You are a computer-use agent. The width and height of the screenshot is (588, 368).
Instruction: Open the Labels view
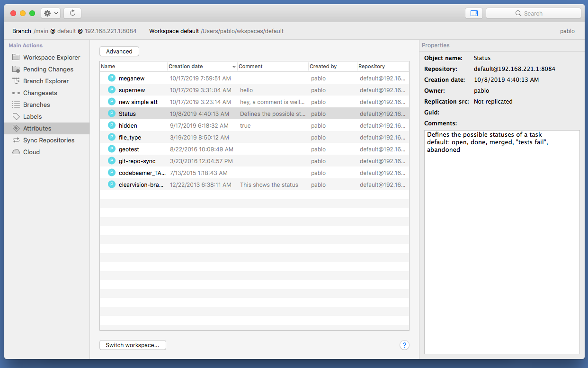(31, 116)
